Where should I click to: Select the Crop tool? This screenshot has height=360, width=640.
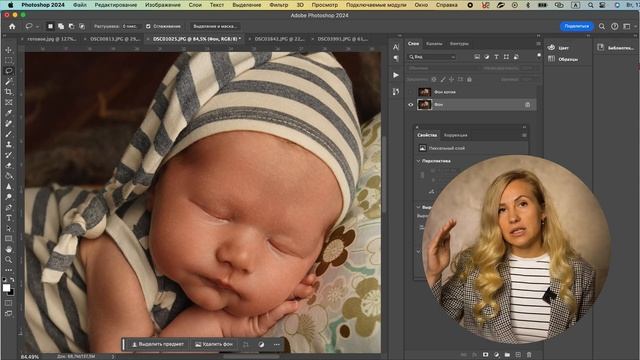(x=9, y=92)
